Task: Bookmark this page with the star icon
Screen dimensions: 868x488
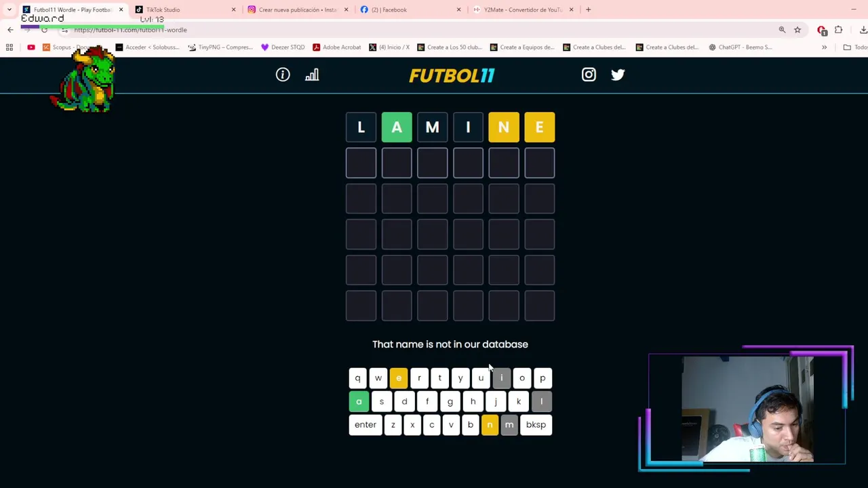Action: [x=797, y=30]
